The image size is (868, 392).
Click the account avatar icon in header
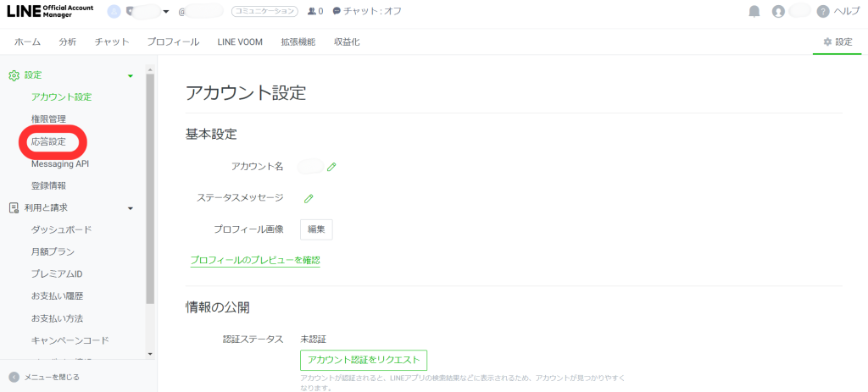114,11
